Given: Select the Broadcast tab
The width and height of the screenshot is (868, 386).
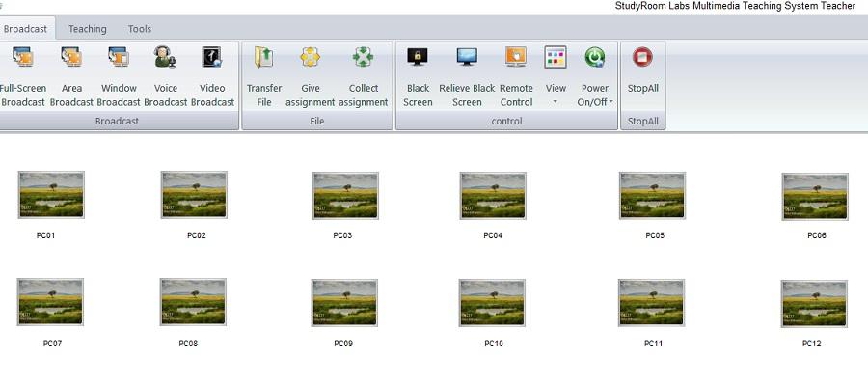Looking at the screenshot, I should (x=26, y=29).
